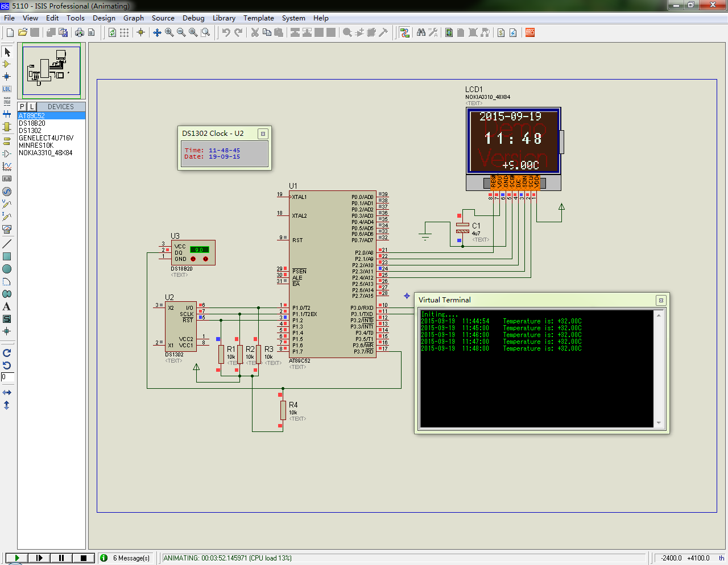The width and height of the screenshot is (728, 565).
Task: Zoom to view entire sheet
Action: [x=193, y=32]
